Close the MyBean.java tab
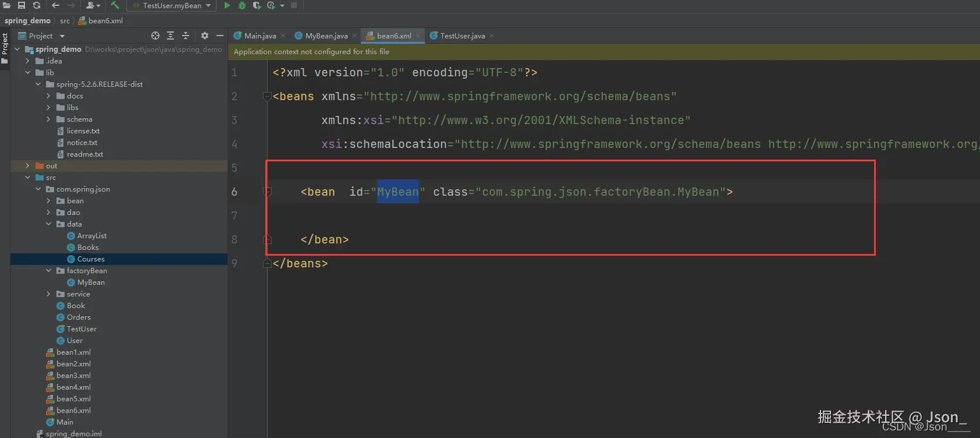 (x=354, y=36)
